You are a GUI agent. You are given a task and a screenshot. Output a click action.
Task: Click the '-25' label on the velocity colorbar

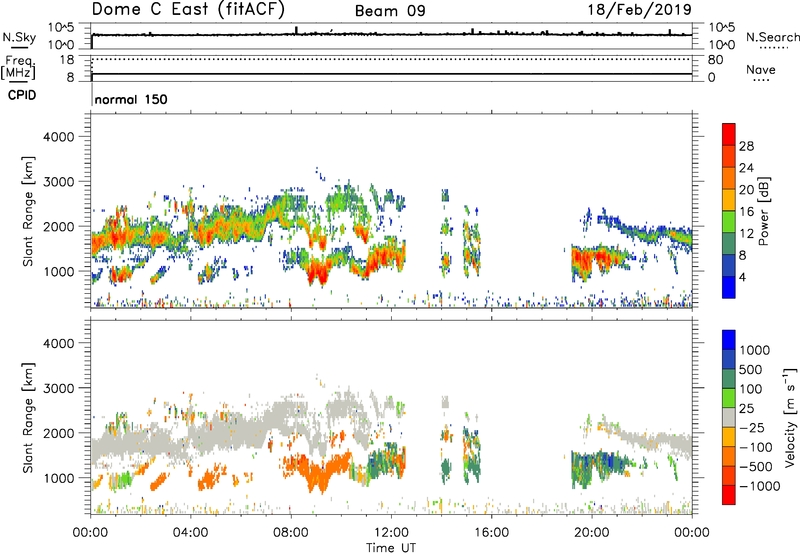(x=751, y=428)
